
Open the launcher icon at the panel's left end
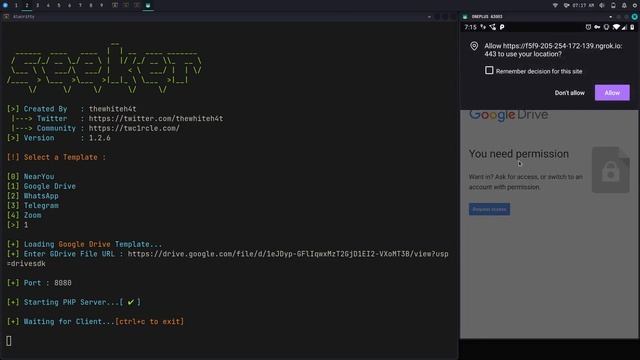click(x=5, y=5)
